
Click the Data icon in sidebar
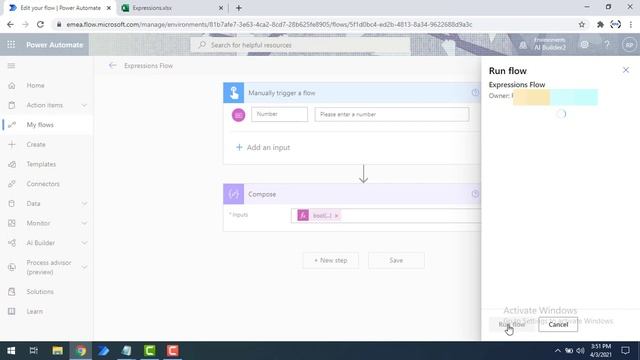12,203
